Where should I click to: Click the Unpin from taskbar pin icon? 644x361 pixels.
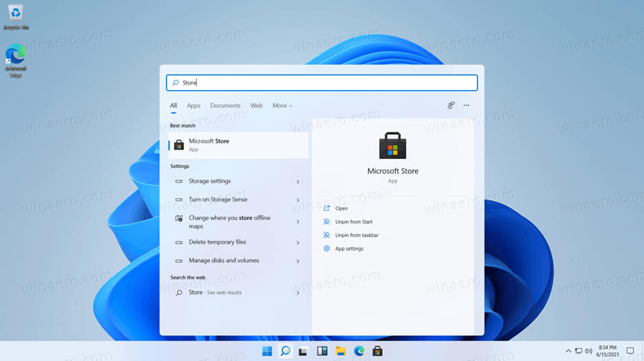point(327,235)
